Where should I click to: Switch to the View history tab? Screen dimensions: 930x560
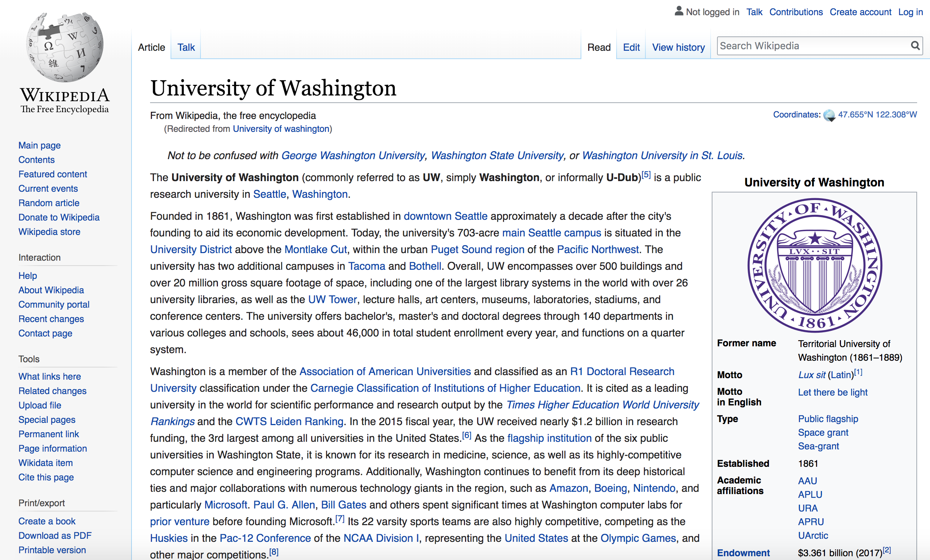pyautogui.click(x=678, y=47)
